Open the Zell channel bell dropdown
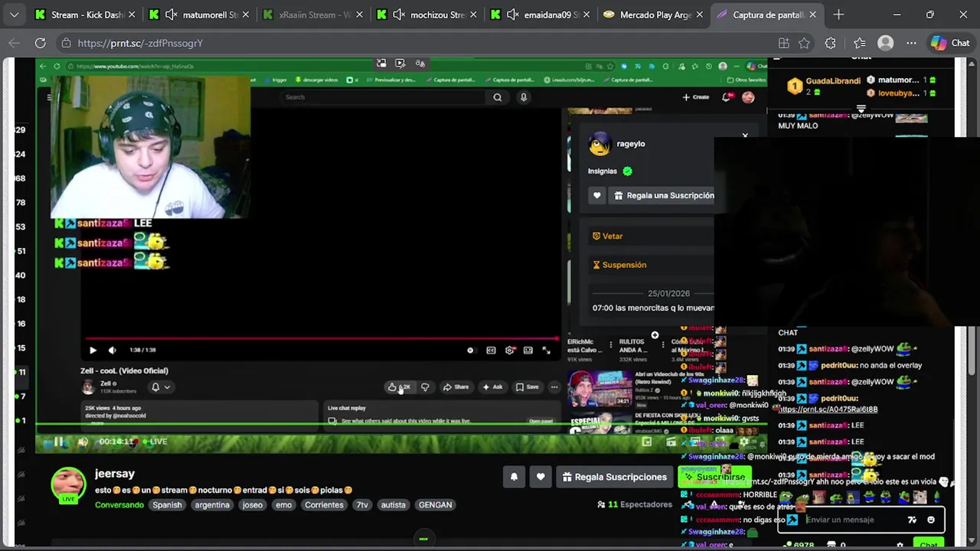This screenshot has width=980, height=551. click(x=160, y=387)
